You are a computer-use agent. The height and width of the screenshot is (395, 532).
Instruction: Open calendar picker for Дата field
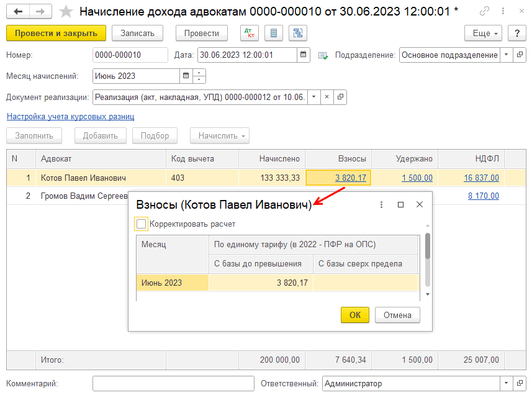point(303,55)
